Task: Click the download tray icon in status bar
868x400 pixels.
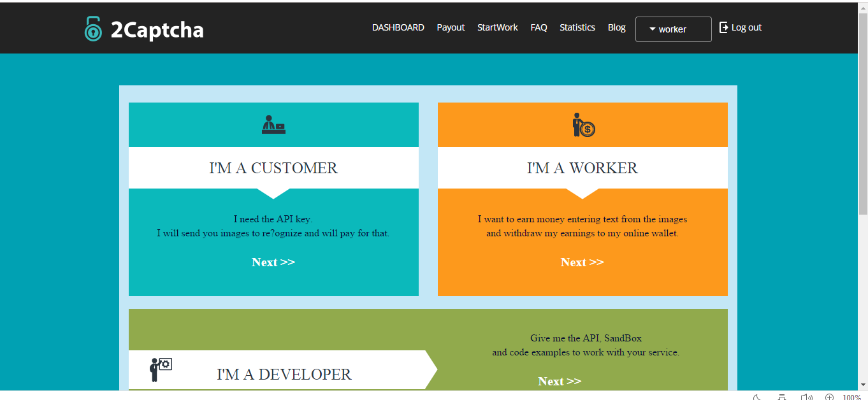Action: (x=782, y=397)
